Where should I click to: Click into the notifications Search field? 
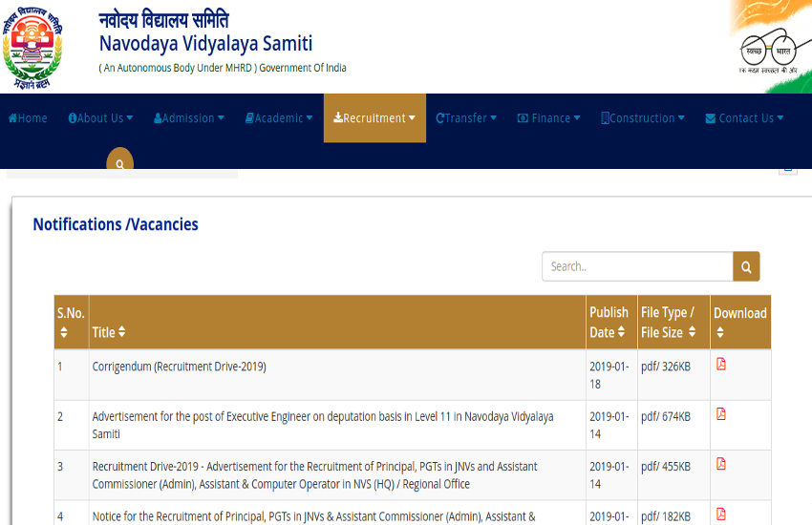[x=637, y=266]
